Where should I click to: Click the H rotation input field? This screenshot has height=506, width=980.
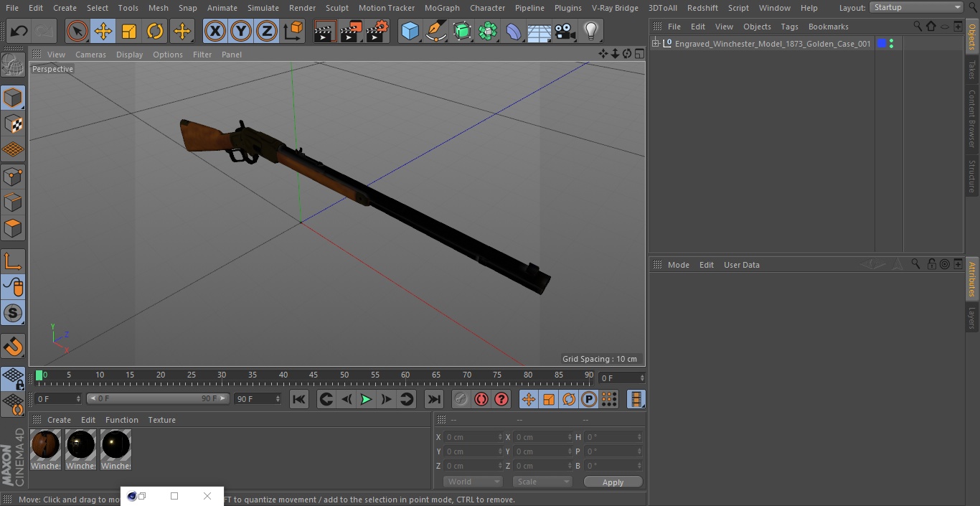tap(614, 437)
